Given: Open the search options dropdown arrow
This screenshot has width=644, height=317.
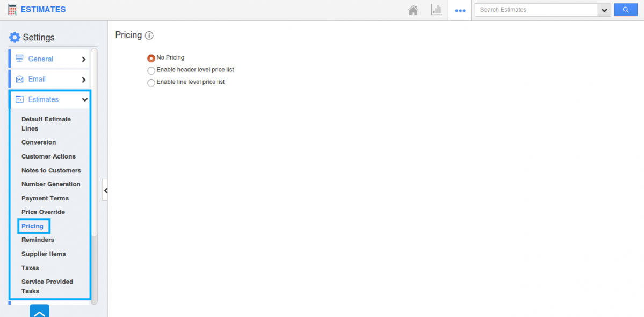Looking at the screenshot, I should click(x=604, y=10).
